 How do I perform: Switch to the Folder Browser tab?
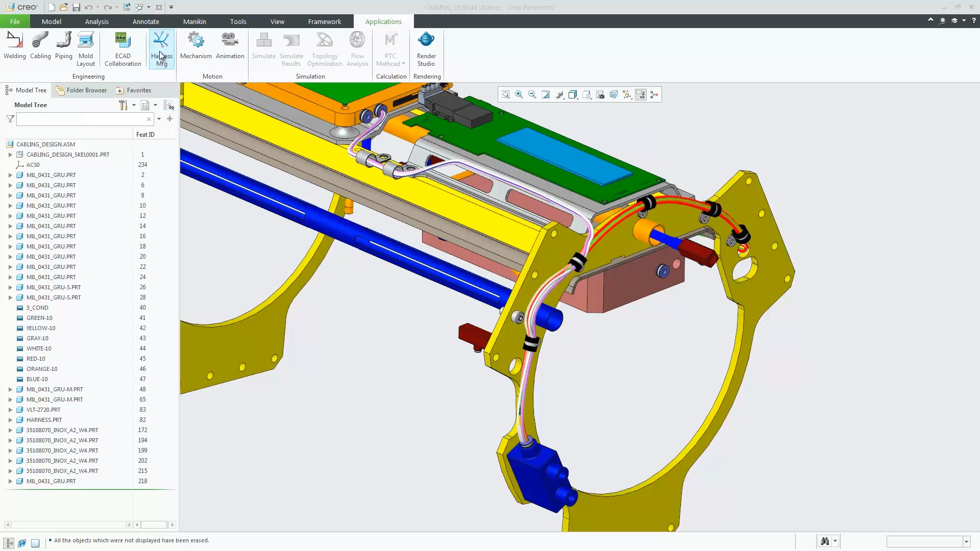[x=81, y=90]
